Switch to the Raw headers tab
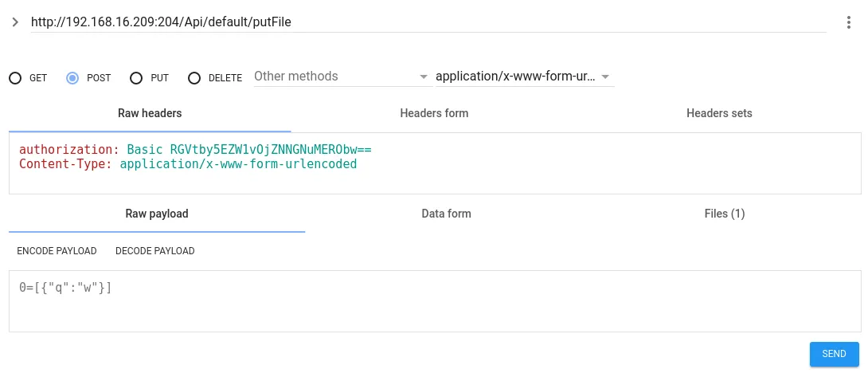Image resolution: width=868 pixels, height=373 pixels. (x=150, y=113)
